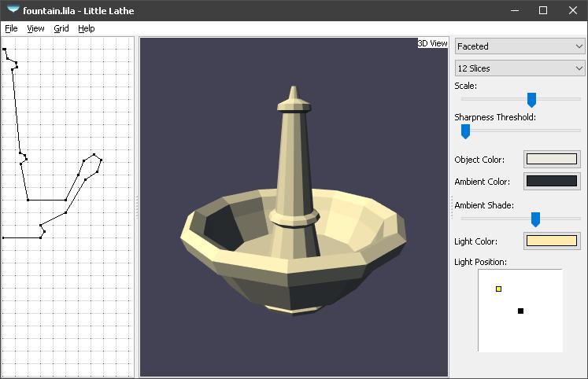Open the View menu
Screen dimensions: 588x379
pyautogui.click(x=35, y=28)
